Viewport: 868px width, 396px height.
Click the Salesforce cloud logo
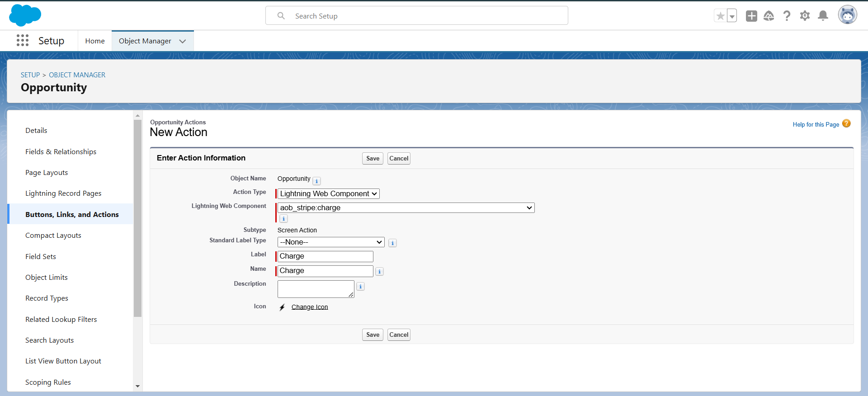click(x=25, y=15)
